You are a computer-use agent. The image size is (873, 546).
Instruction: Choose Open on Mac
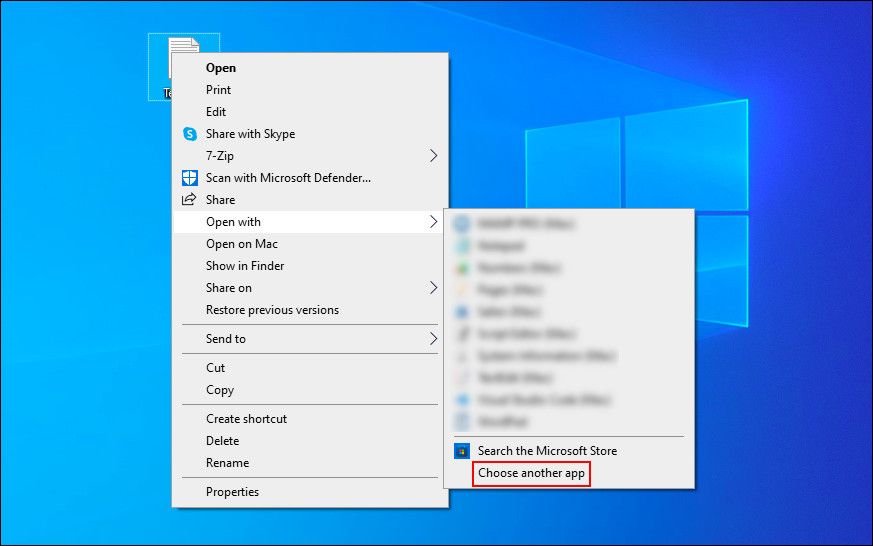pyautogui.click(x=310, y=244)
